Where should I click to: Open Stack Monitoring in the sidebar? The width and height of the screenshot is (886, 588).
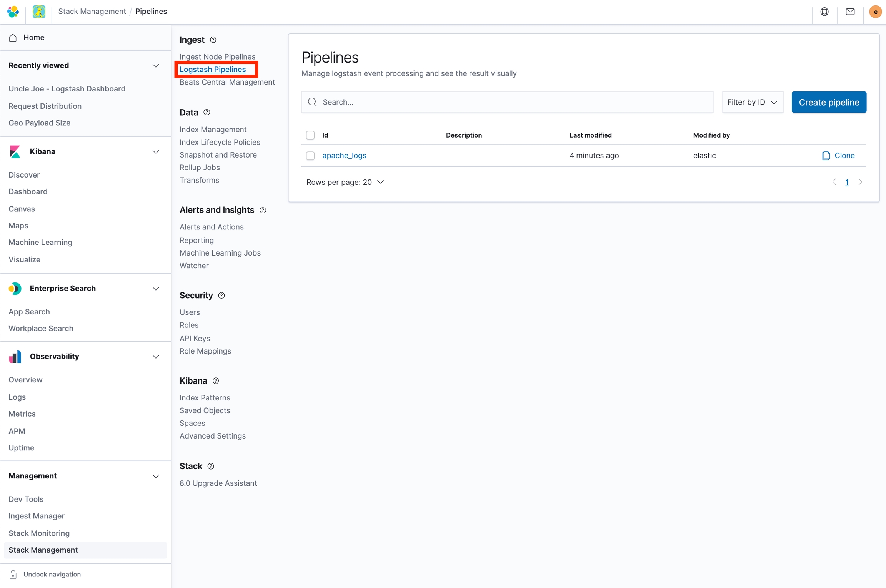tap(39, 533)
